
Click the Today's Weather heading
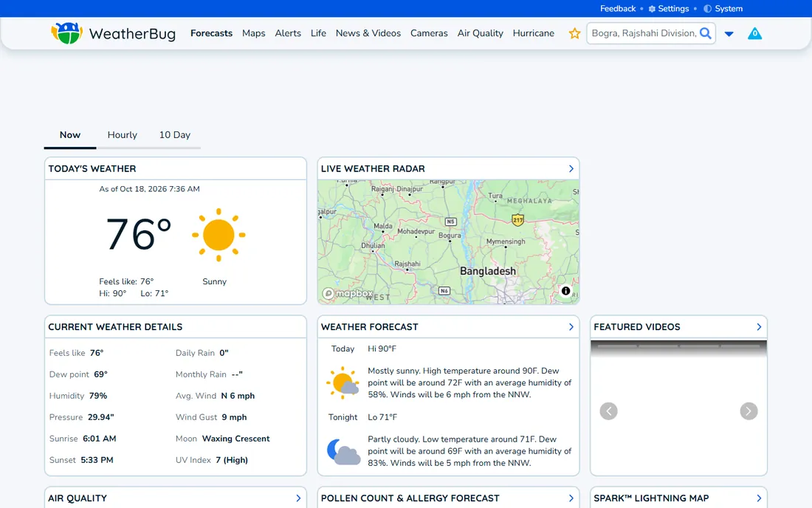tap(92, 169)
